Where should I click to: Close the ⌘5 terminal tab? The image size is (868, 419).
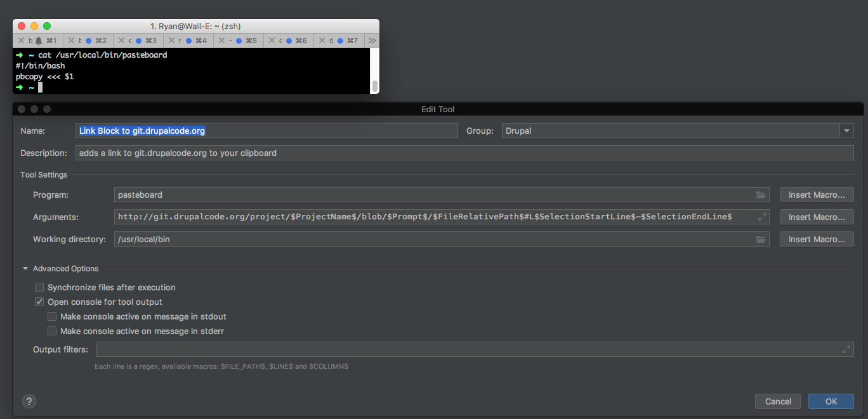tap(221, 41)
